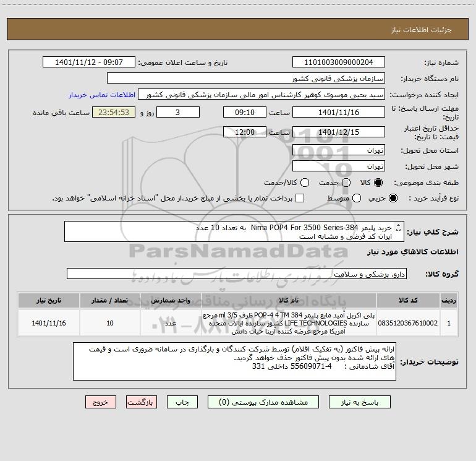Click the شماره نیاز number field
The width and height of the screenshot is (476, 461).
tap(339, 62)
